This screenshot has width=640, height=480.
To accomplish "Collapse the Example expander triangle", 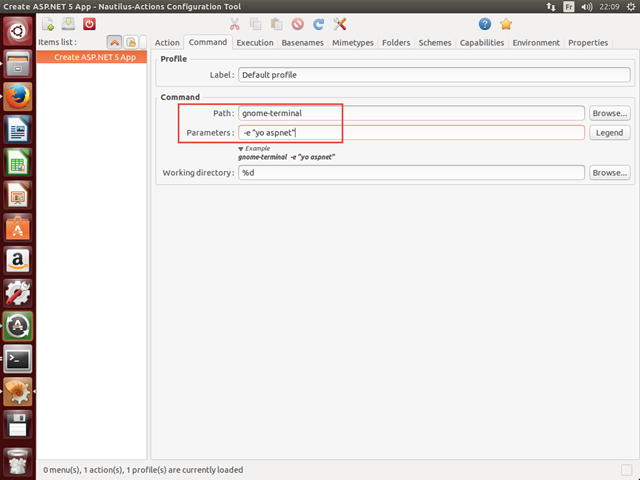I will (241, 149).
